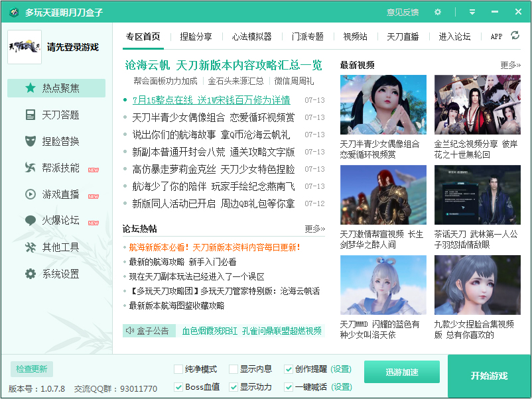Click the app logo in title bar
The image size is (532, 399).
[13, 13]
